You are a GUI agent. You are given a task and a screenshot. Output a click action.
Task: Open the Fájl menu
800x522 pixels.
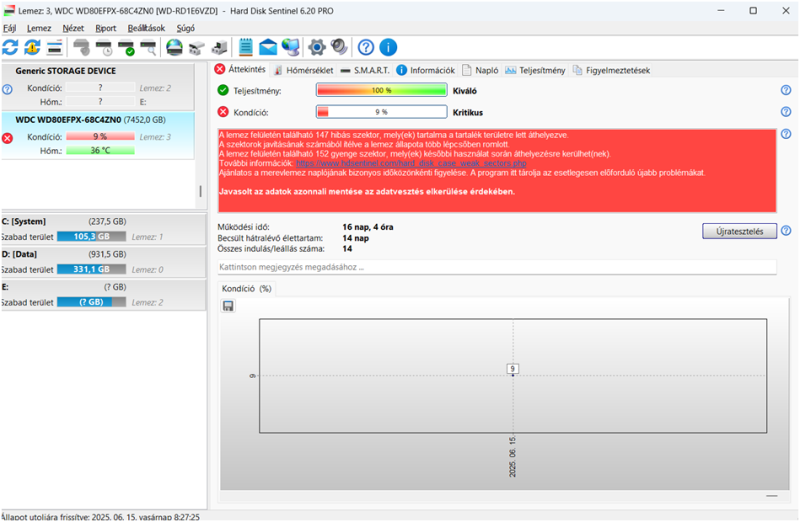pyautogui.click(x=10, y=28)
